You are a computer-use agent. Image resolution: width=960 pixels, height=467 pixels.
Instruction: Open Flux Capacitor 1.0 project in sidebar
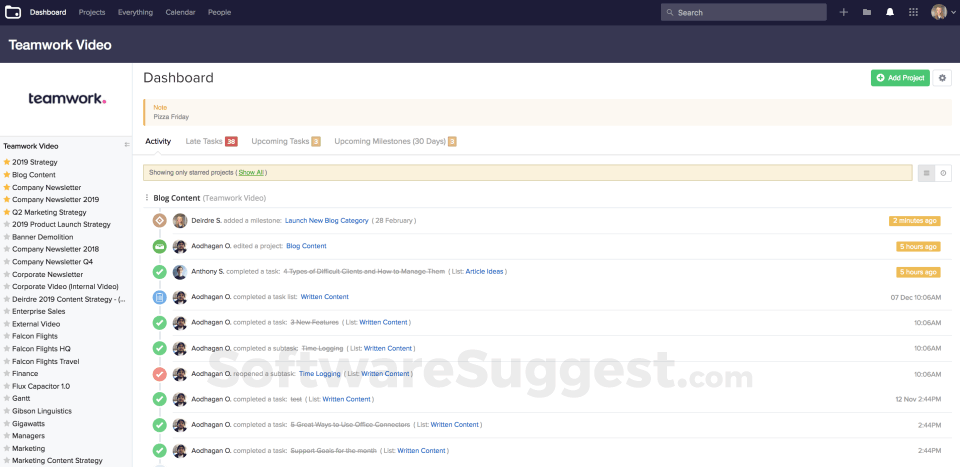pos(41,386)
